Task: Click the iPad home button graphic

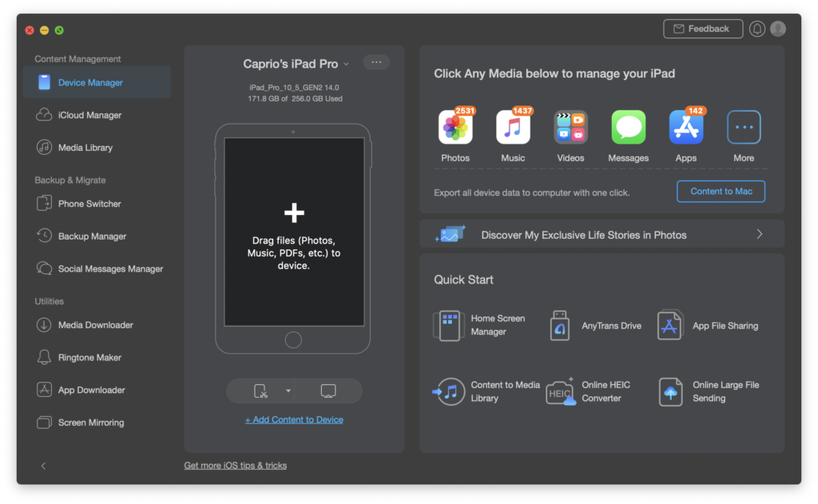Action: [x=293, y=340]
